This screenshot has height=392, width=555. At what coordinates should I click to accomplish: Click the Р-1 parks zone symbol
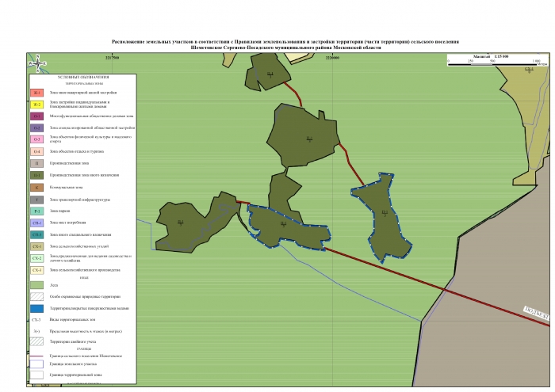click(37, 211)
